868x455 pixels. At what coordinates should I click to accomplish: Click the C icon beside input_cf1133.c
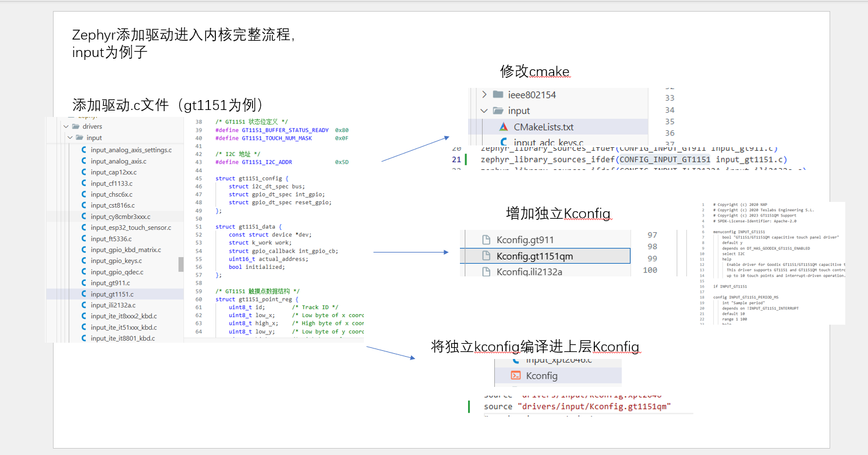point(85,183)
